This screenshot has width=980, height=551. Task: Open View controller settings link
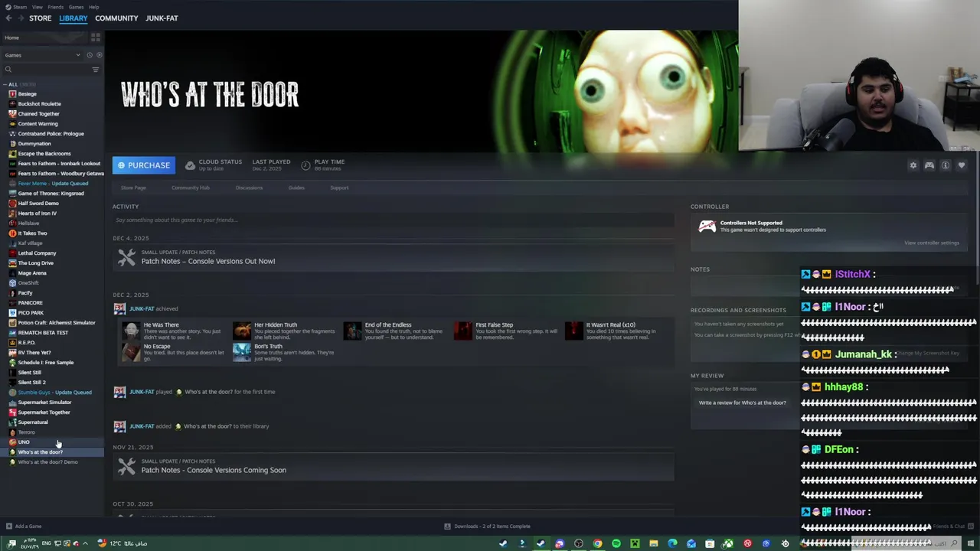[x=932, y=243]
